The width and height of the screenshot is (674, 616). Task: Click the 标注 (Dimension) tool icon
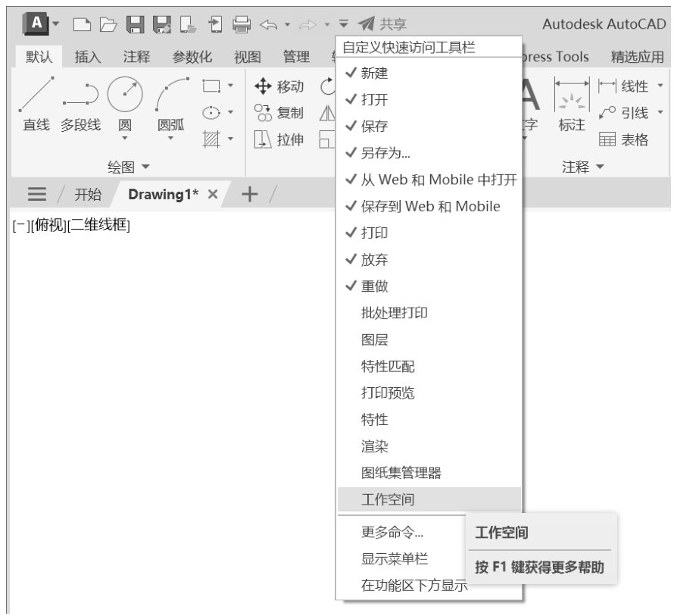pos(569,98)
